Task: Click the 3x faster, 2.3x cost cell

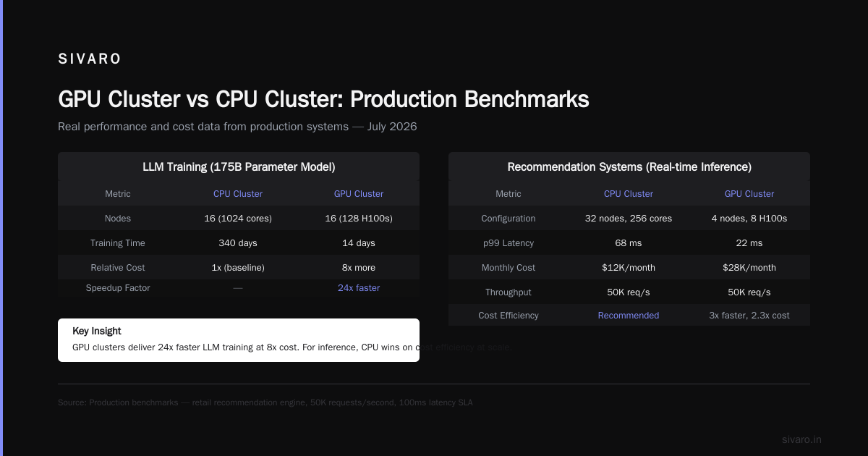Action: pos(749,316)
